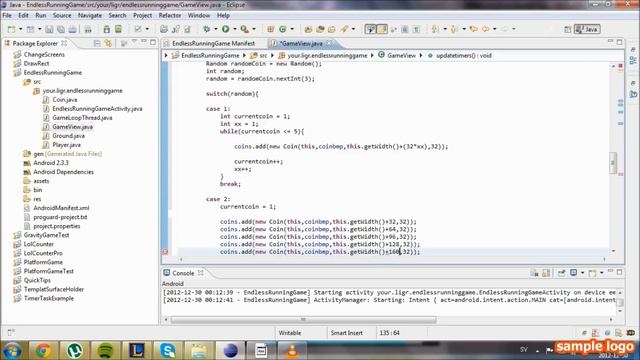Collapse All in Package Explorer
This screenshot has width=640, height=360.
97,43
